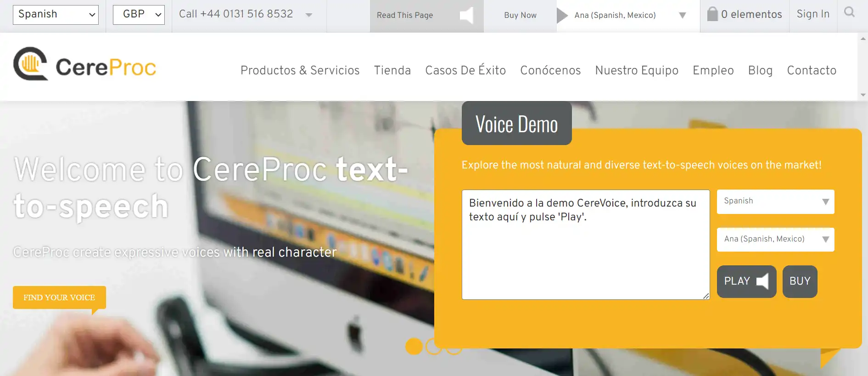Image resolution: width=868 pixels, height=376 pixels.
Task: Click the CereProc logo
Action: coord(85,64)
